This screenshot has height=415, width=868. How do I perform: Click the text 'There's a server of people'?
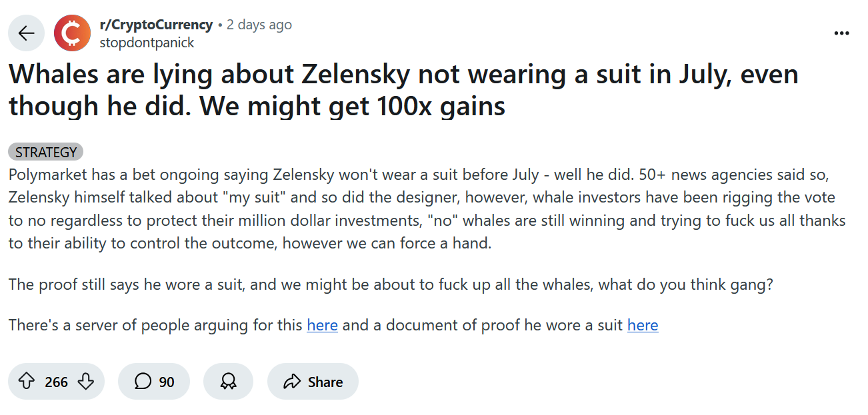(x=156, y=325)
